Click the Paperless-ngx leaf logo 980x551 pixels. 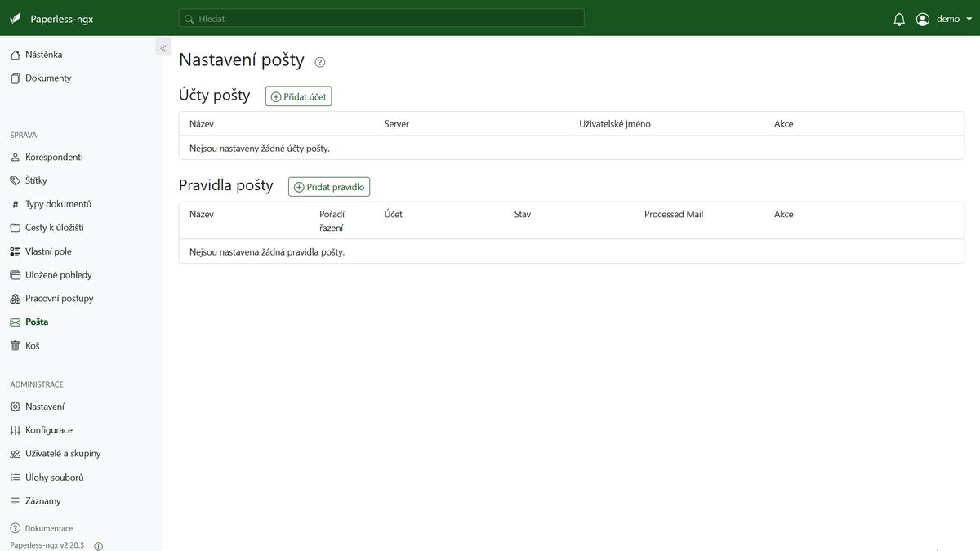16,19
